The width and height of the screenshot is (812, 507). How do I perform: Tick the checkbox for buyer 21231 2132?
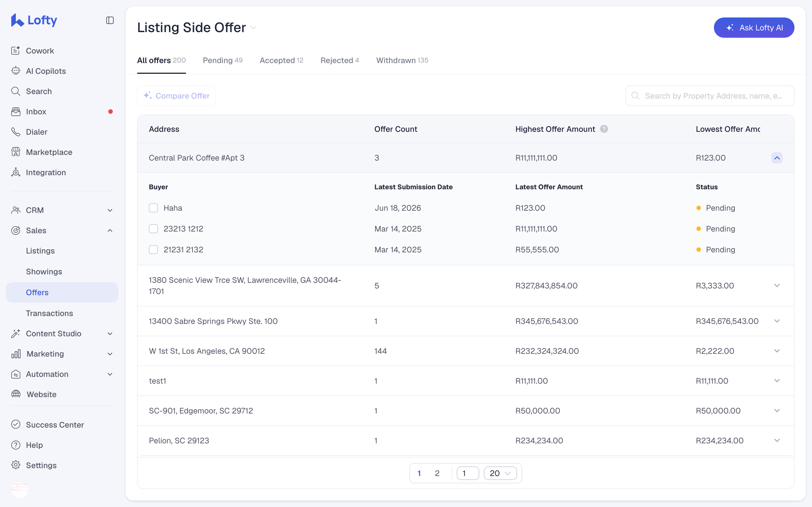[x=153, y=250]
